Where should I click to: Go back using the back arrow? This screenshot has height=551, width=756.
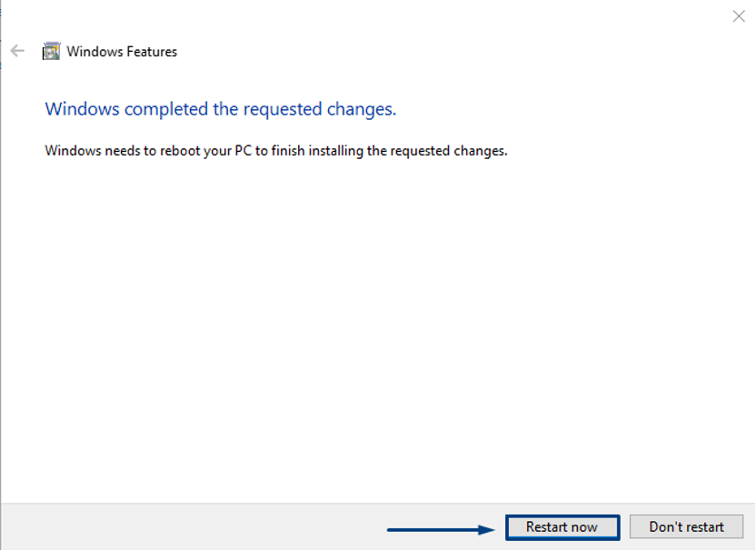click(x=17, y=51)
